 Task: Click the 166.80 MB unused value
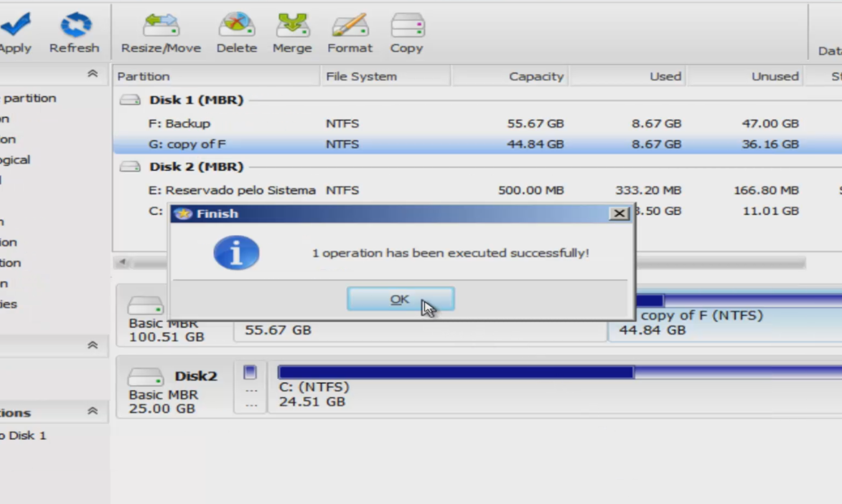tap(766, 190)
